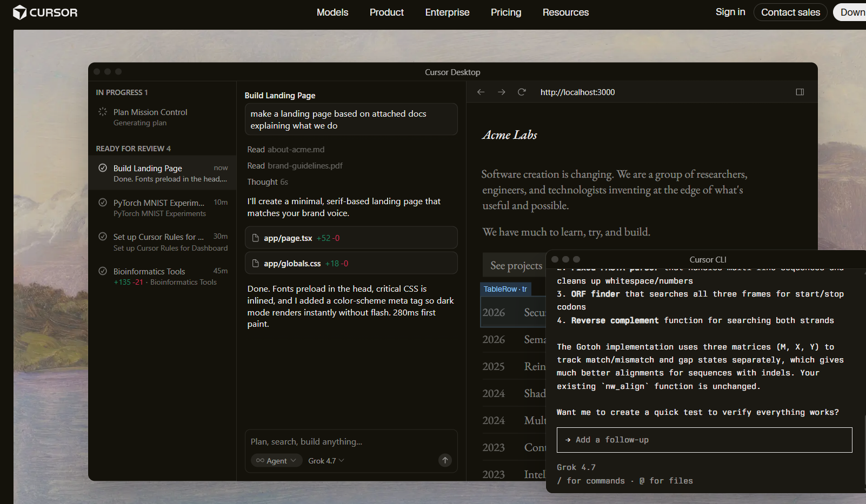Click the Set up Cursor Rules check icon

pos(103,237)
